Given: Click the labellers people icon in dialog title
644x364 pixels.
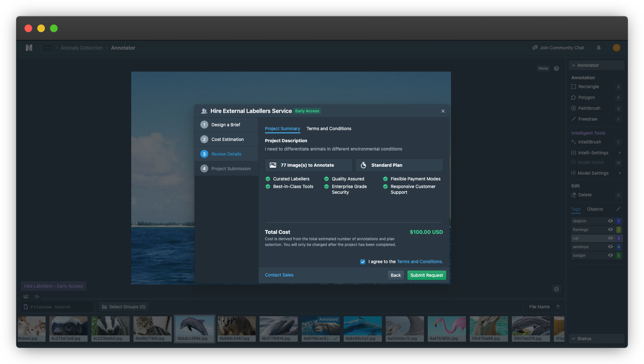Looking at the screenshot, I should pos(204,111).
